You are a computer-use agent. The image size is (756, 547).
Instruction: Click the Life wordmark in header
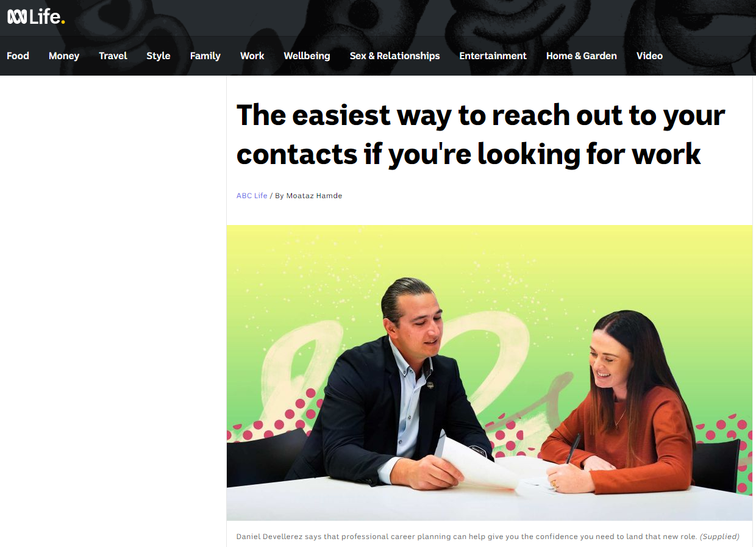47,17
